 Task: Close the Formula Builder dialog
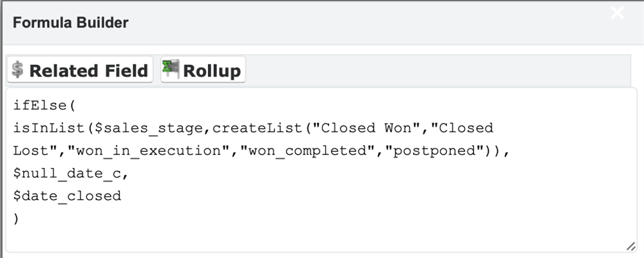coord(618,14)
